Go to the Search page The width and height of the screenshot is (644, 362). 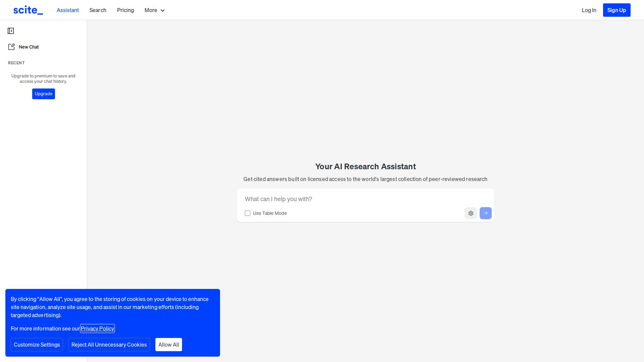click(x=98, y=10)
